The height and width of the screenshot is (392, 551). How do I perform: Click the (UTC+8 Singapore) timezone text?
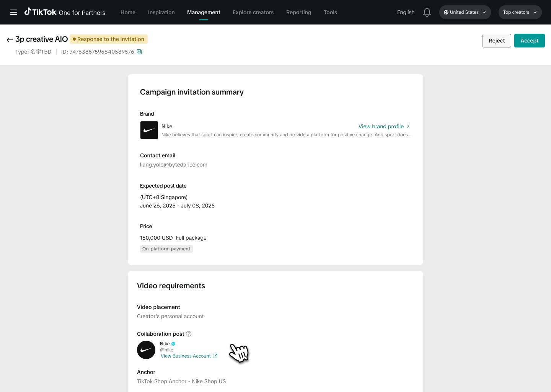point(164,197)
